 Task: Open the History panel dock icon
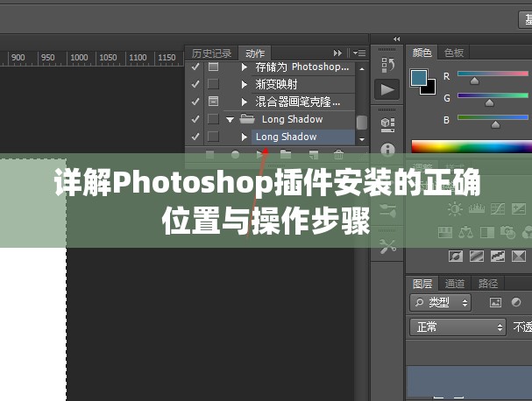(x=387, y=65)
